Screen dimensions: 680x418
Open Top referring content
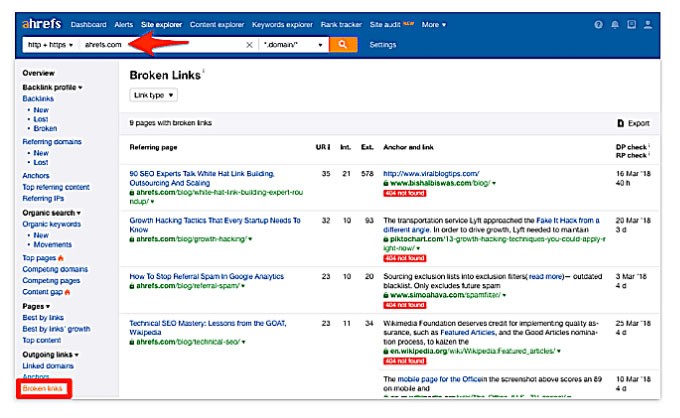coord(56,187)
